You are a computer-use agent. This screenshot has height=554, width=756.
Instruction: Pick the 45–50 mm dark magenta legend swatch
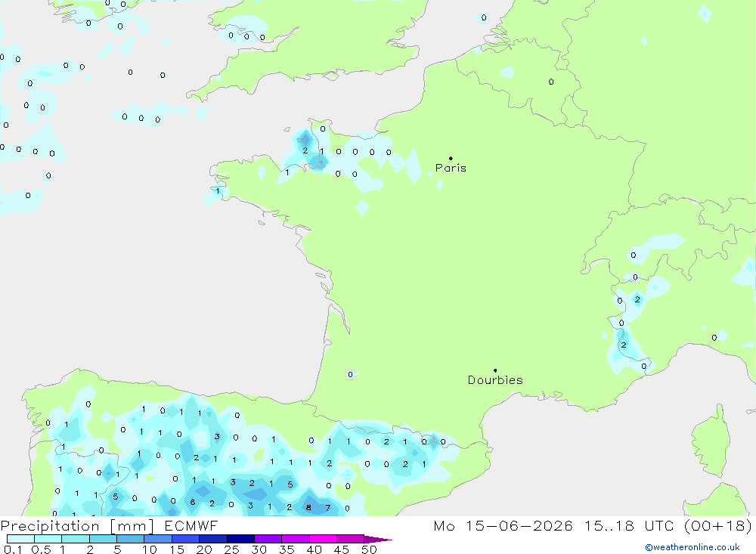click(351, 539)
